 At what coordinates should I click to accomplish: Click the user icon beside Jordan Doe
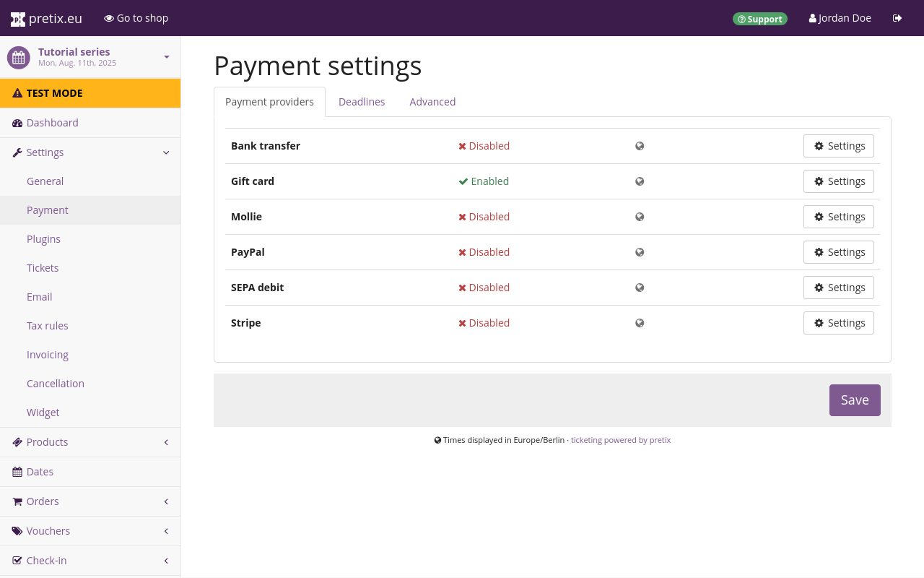pos(812,18)
